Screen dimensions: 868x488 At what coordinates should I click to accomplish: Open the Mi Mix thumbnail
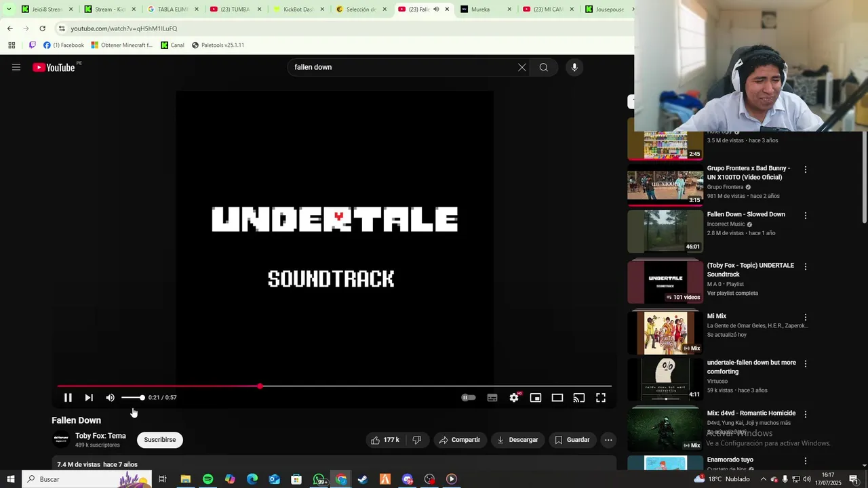pos(665,332)
